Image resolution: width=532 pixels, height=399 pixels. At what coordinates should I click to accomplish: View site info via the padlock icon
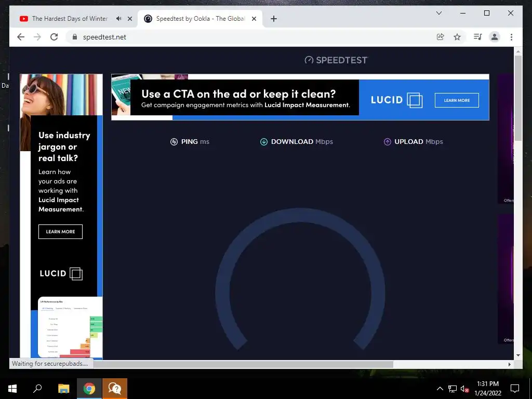(x=75, y=37)
